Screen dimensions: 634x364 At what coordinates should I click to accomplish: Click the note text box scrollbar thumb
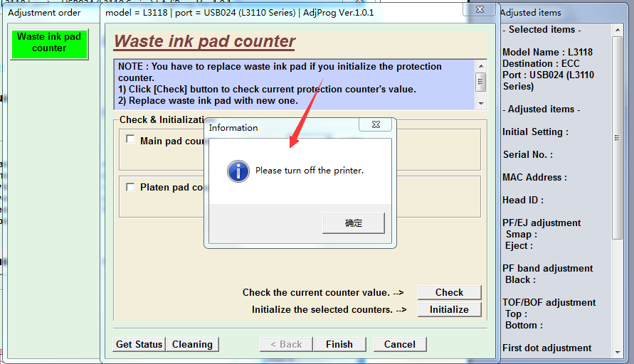click(x=481, y=82)
